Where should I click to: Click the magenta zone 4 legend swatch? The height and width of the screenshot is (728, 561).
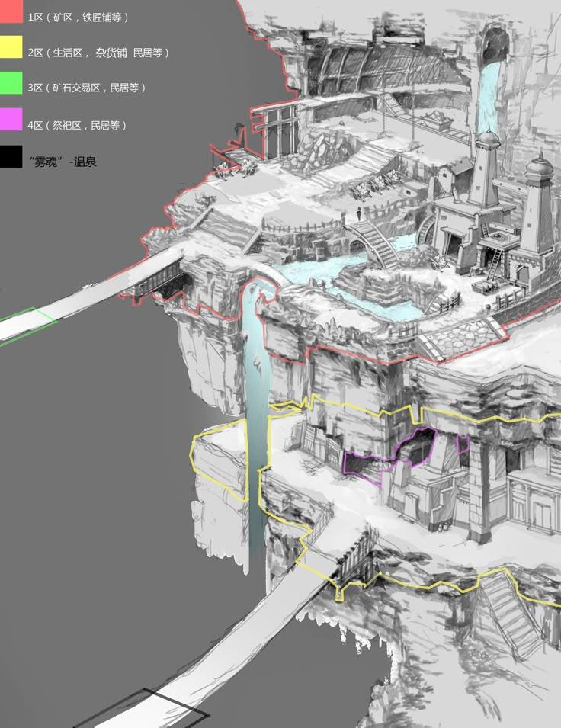tap(11, 120)
